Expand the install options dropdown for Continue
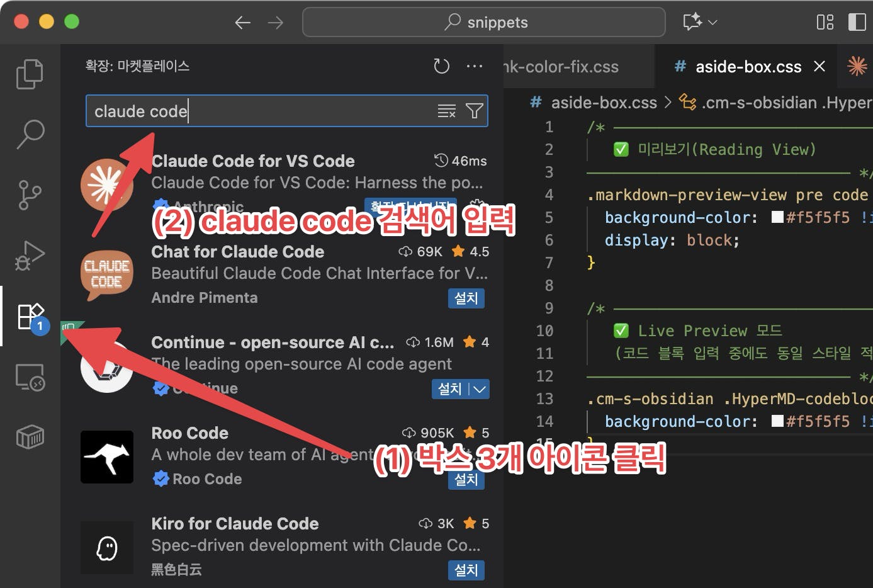873x588 pixels. click(479, 388)
